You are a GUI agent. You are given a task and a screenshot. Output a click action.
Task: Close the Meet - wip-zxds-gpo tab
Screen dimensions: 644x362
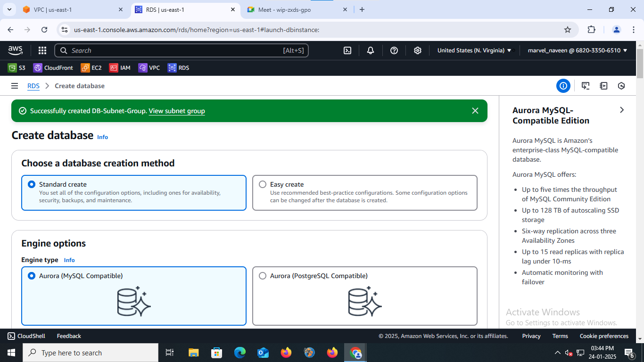345,9
